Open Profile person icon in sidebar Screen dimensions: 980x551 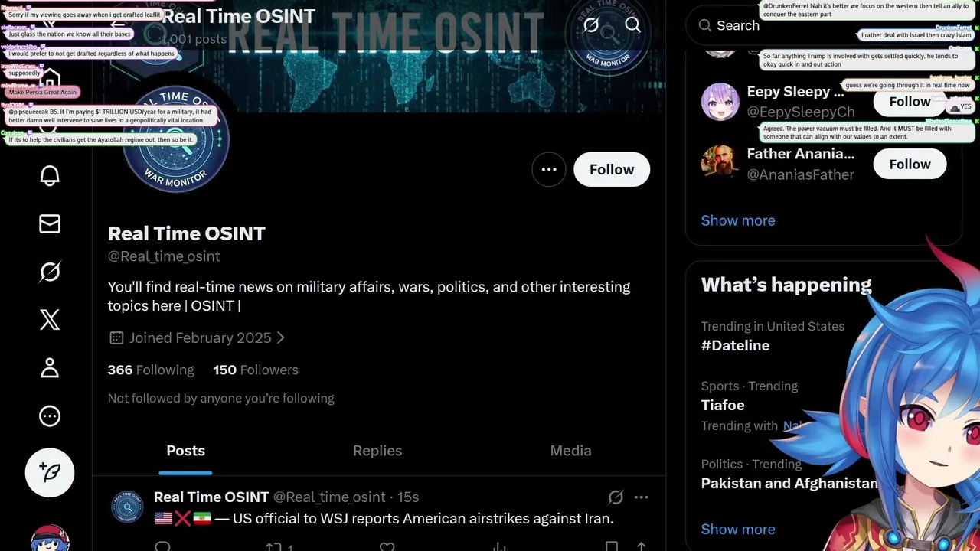pos(50,368)
